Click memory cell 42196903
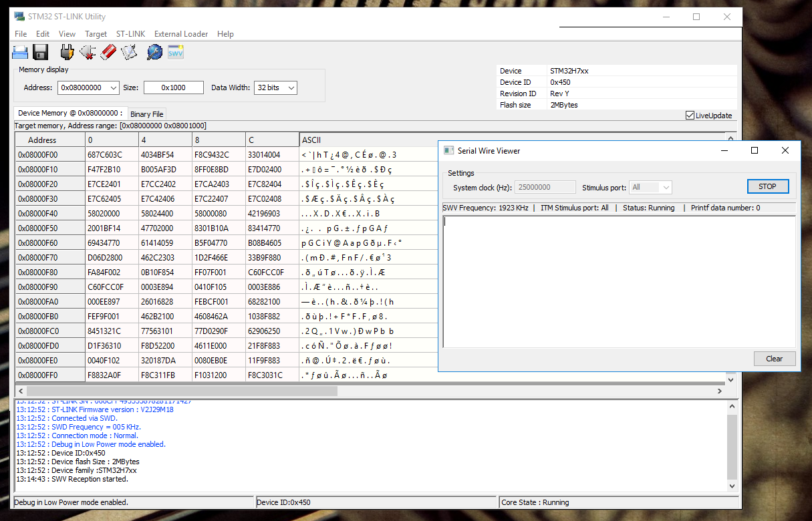812x521 pixels. 272,214
